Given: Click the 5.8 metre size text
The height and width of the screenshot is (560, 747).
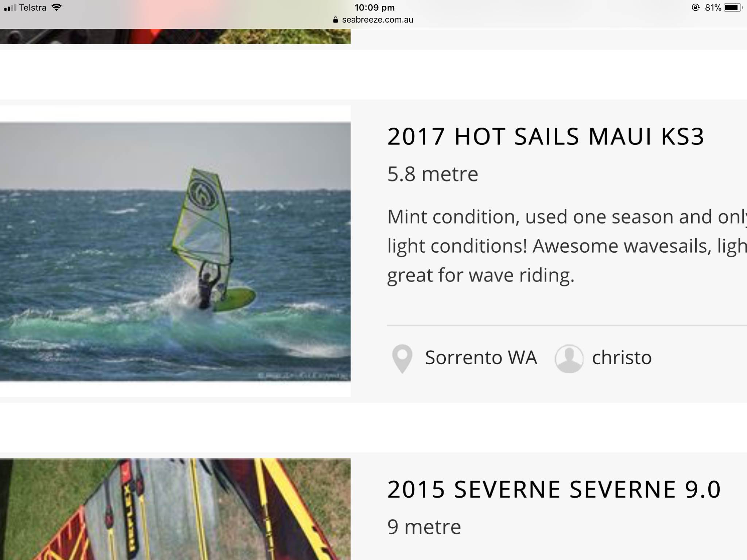Looking at the screenshot, I should click(433, 174).
